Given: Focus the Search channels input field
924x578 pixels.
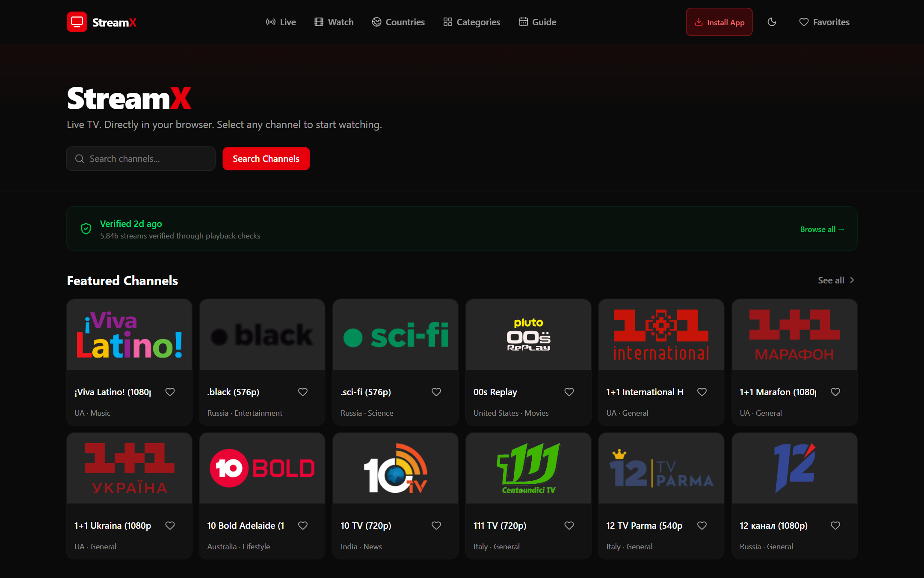Looking at the screenshot, I should pos(141,158).
